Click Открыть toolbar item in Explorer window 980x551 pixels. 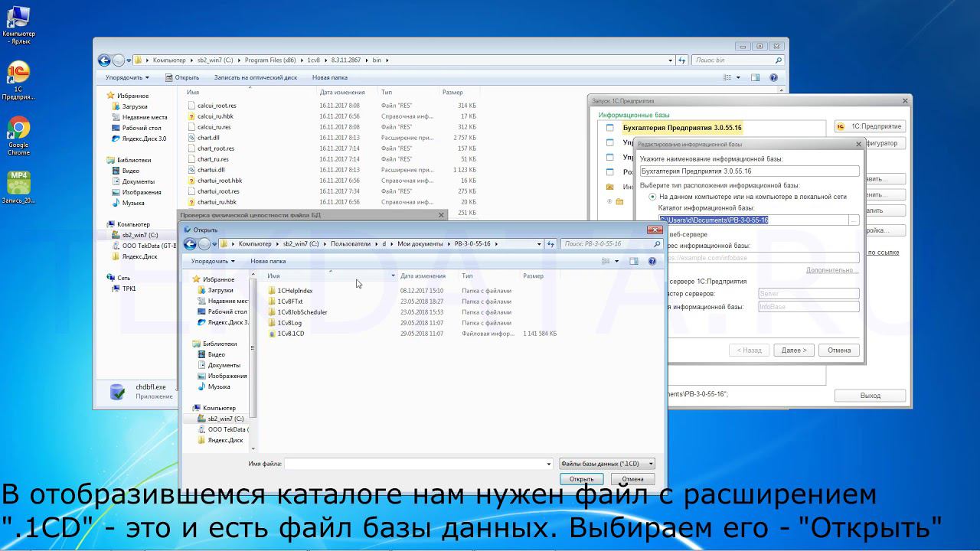click(182, 77)
